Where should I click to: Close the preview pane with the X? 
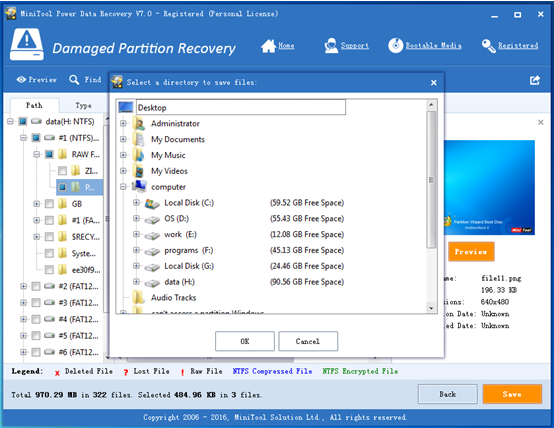(541, 122)
